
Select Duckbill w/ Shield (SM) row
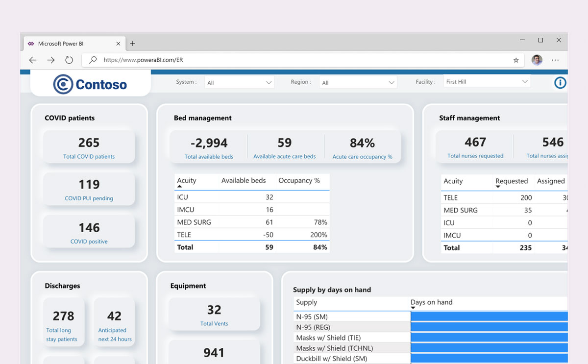click(430, 359)
